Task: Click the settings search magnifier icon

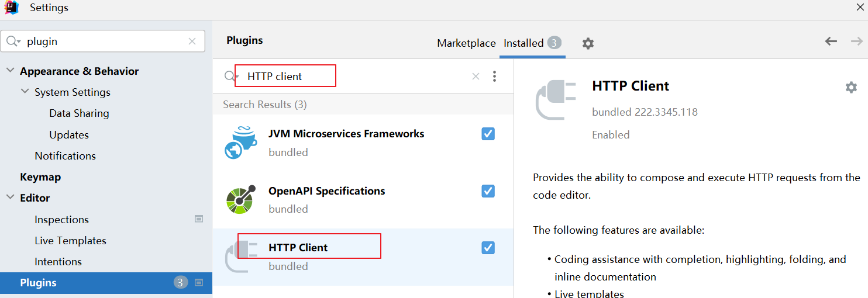Action: (12, 41)
